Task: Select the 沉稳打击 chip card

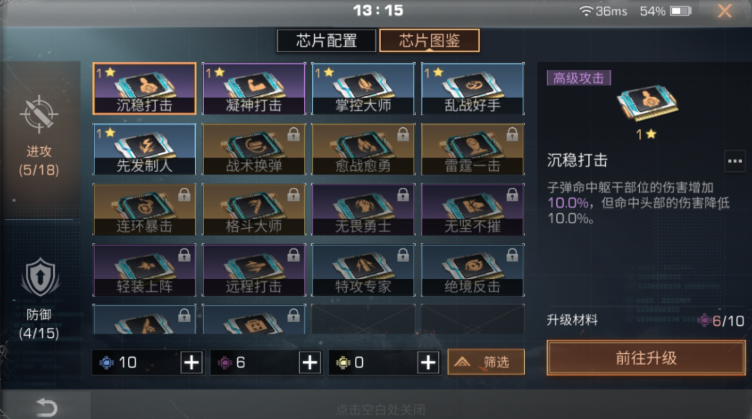Action: point(144,89)
